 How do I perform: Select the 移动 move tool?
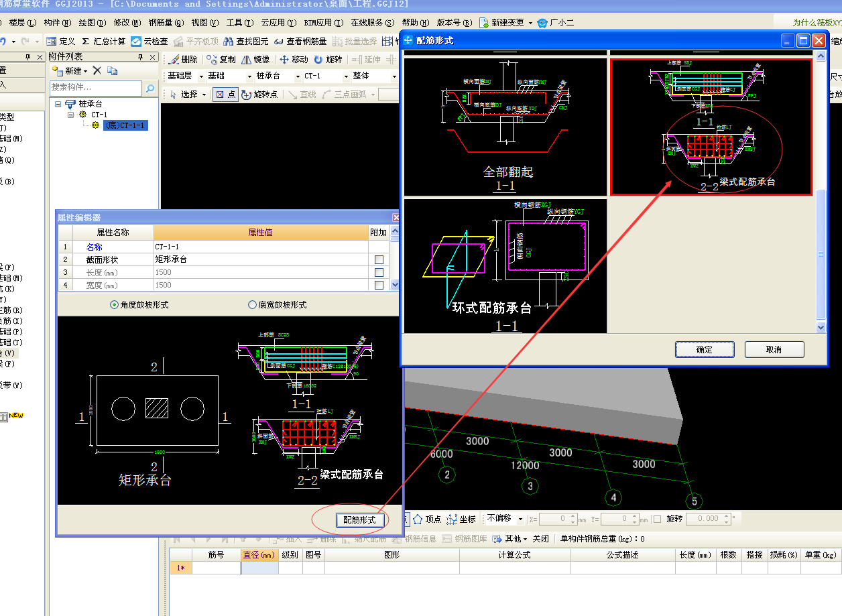coord(294,59)
